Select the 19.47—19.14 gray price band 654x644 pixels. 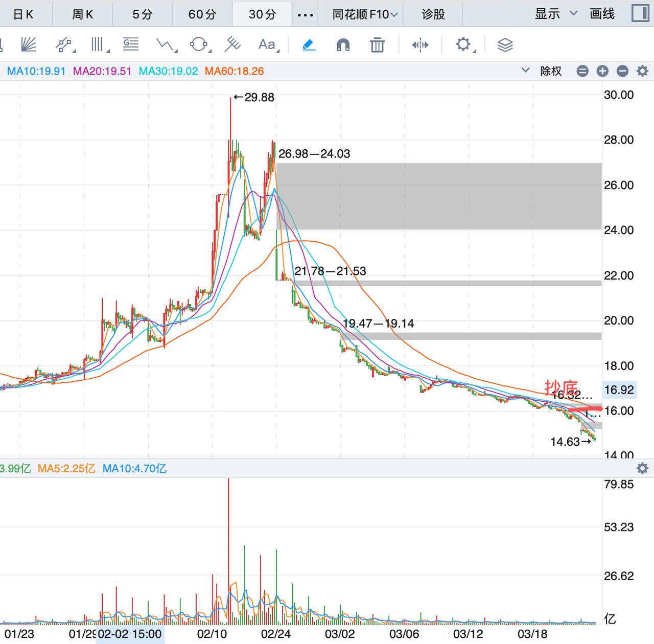tap(471, 336)
